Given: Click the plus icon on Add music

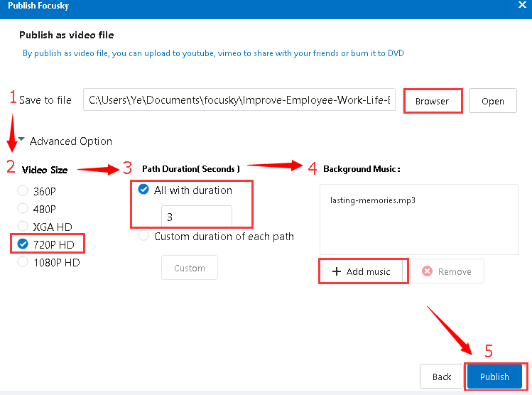Looking at the screenshot, I should tap(336, 271).
